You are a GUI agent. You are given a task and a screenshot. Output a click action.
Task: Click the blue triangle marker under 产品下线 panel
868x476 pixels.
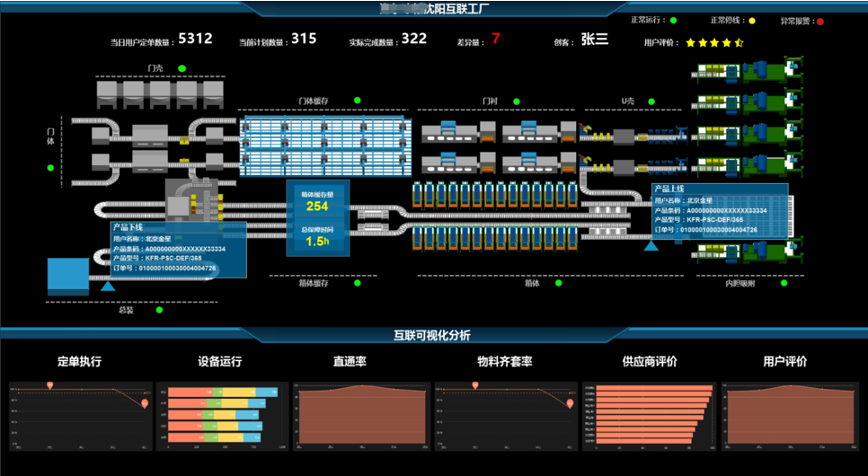point(107,286)
